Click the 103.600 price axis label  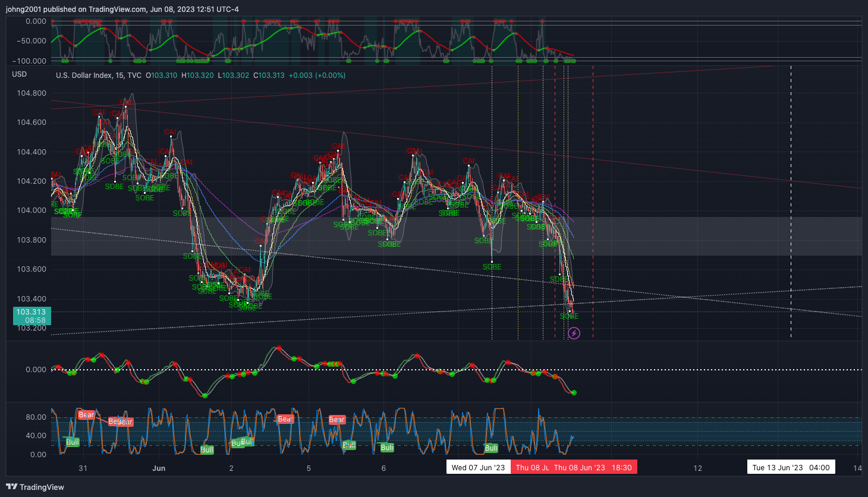[x=32, y=269]
